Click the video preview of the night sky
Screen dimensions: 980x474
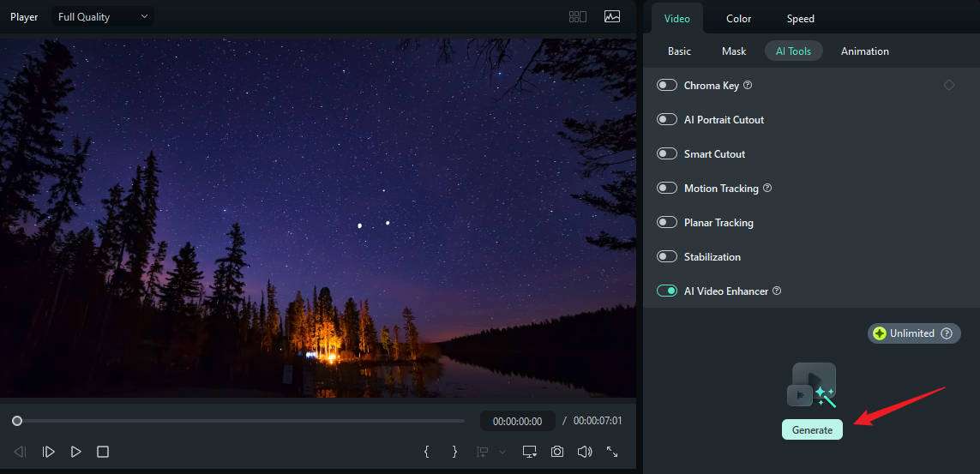click(x=317, y=218)
